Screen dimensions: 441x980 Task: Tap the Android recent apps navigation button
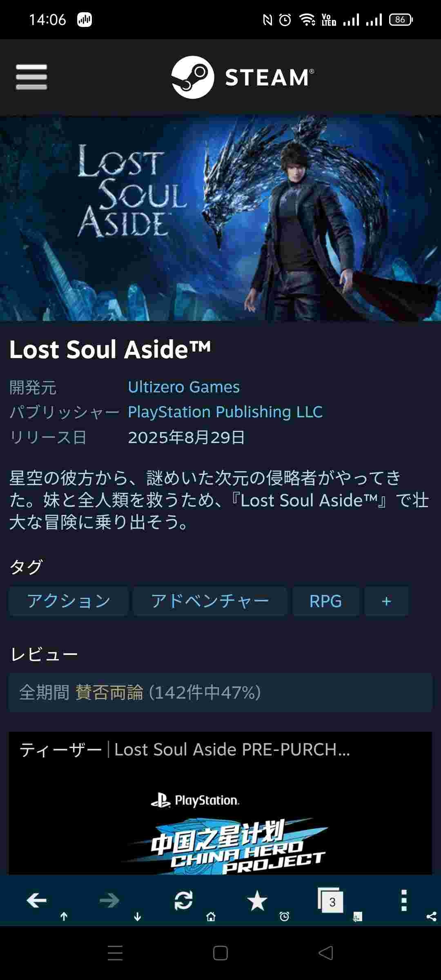[x=115, y=953]
